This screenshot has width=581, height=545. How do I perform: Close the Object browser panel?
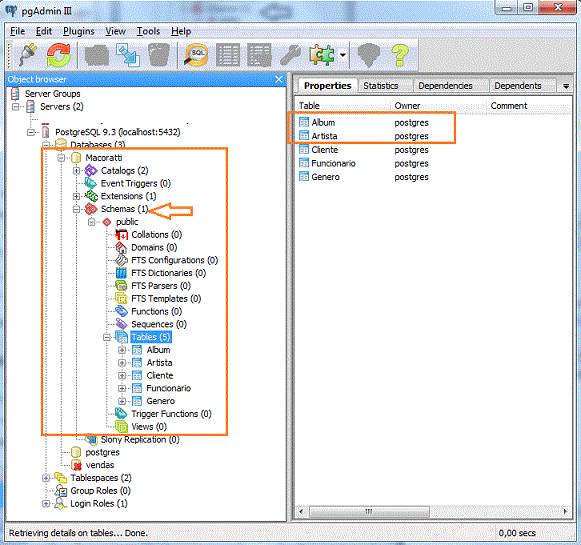tap(279, 79)
